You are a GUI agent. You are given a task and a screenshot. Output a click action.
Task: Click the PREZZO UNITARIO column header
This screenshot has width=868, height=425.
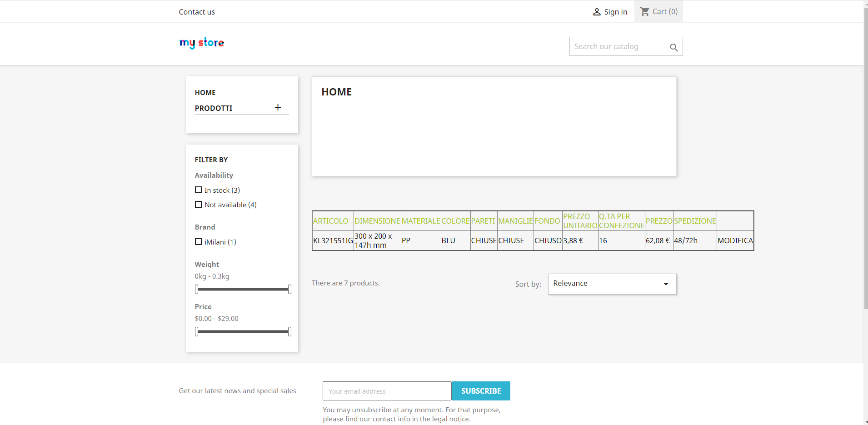pyautogui.click(x=580, y=221)
